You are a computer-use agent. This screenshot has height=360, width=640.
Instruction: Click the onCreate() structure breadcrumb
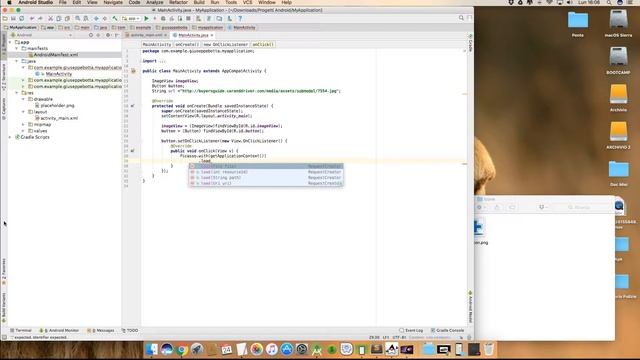pos(187,44)
